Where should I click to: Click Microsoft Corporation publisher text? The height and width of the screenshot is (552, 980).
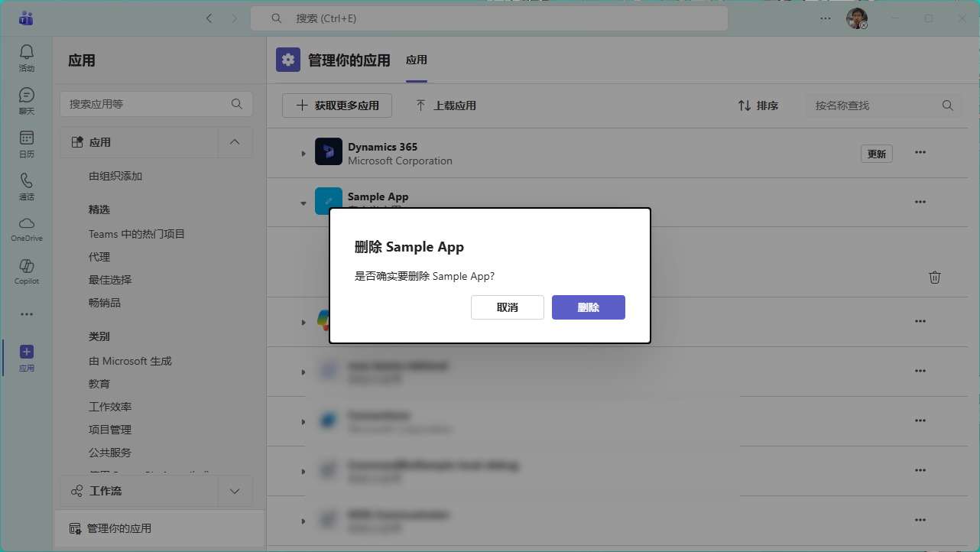pyautogui.click(x=400, y=161)
